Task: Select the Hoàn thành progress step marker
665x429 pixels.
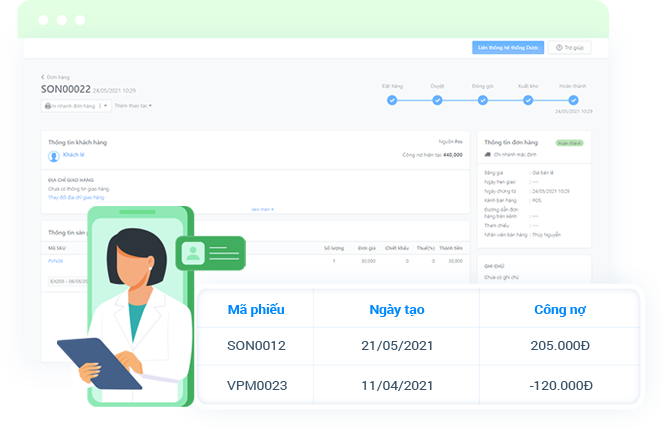Action: click(573, 100)
